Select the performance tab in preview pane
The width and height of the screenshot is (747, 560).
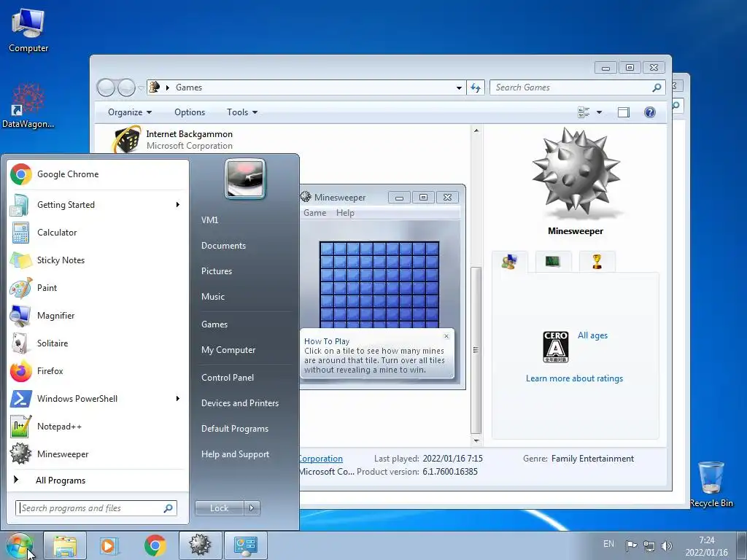click(x=553, y=262)
